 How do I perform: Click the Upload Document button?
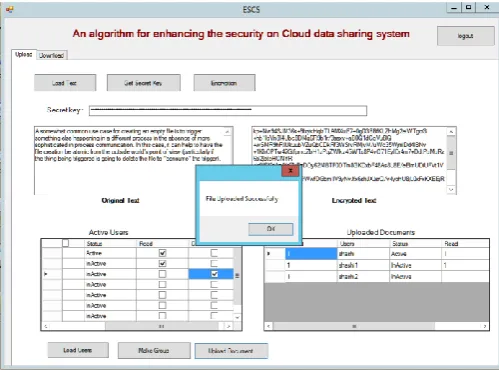pos(231,351)
